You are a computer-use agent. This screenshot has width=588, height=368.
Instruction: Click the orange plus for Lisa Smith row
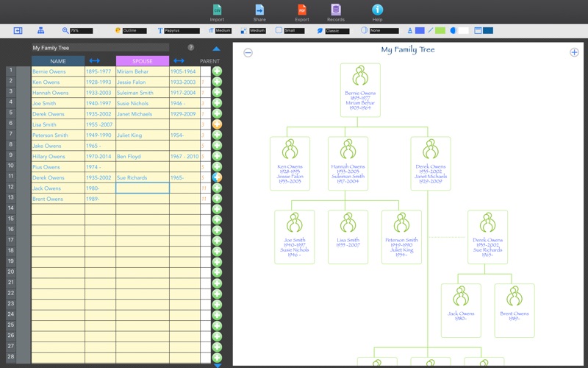[x=217, y=124]
